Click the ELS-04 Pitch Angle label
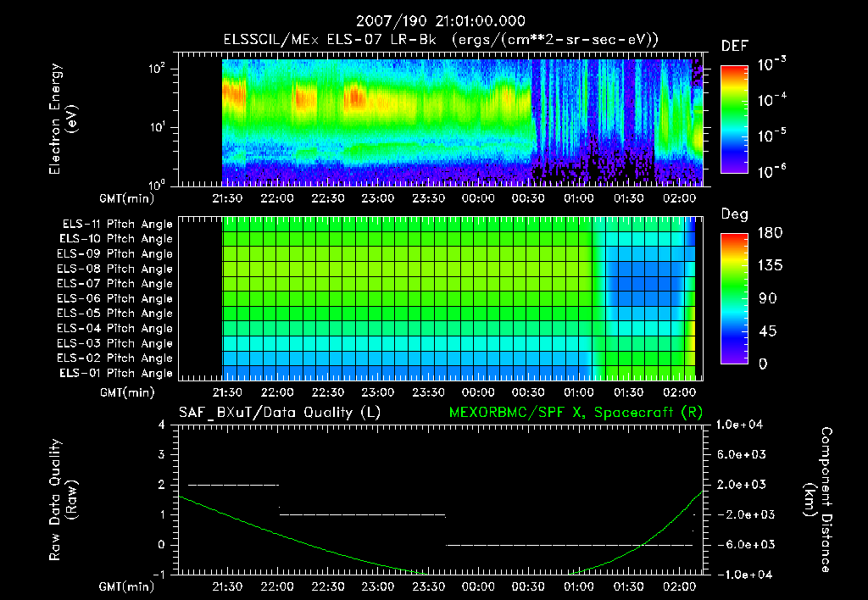 pos(114,328)
